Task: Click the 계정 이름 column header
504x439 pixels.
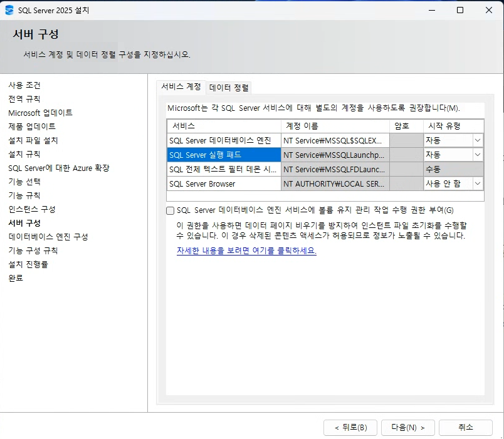Action: pos(335,126)
